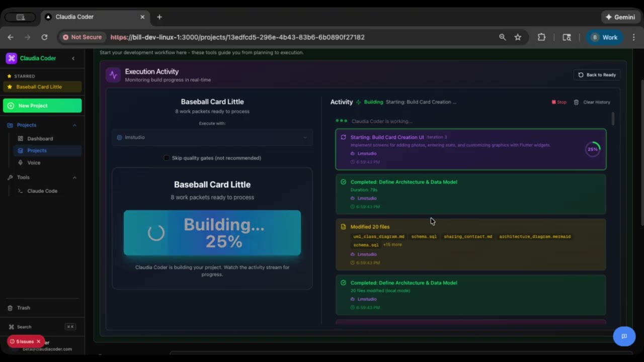Viewport: 644px width, 362px height.
Task: Click the Modified 20 files document icon
Action: 343,227
